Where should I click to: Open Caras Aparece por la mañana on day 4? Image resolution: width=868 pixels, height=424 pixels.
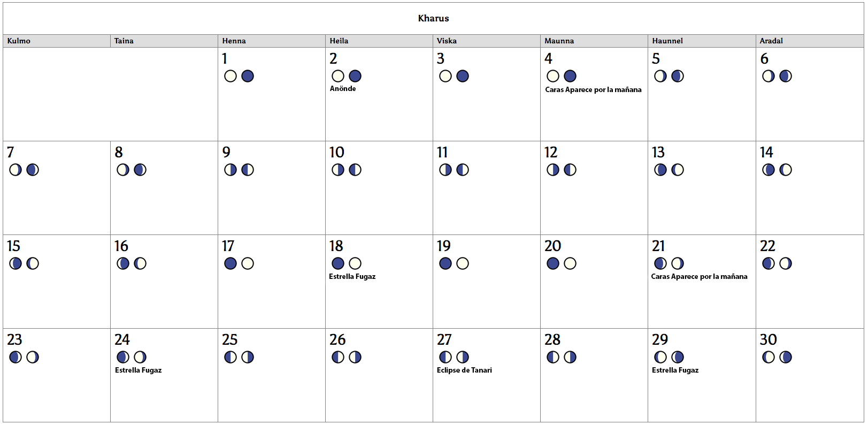point(593,90)
